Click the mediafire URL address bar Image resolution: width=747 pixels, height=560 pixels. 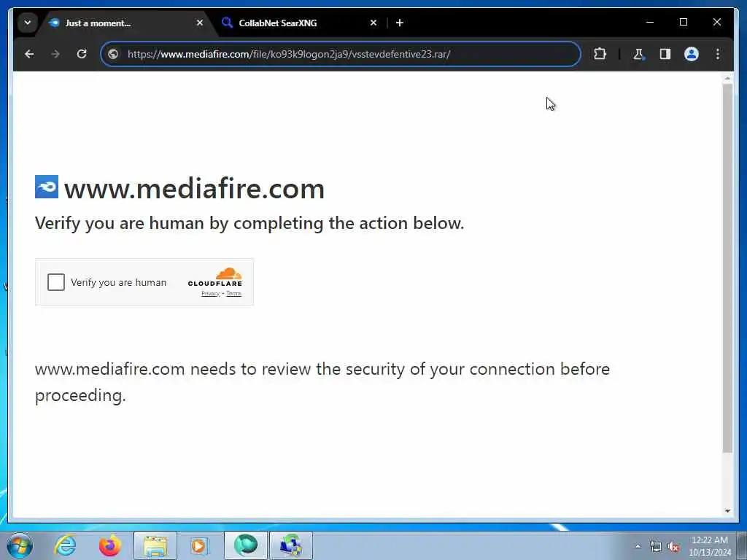pyautogui.click(x=340, y=54)
